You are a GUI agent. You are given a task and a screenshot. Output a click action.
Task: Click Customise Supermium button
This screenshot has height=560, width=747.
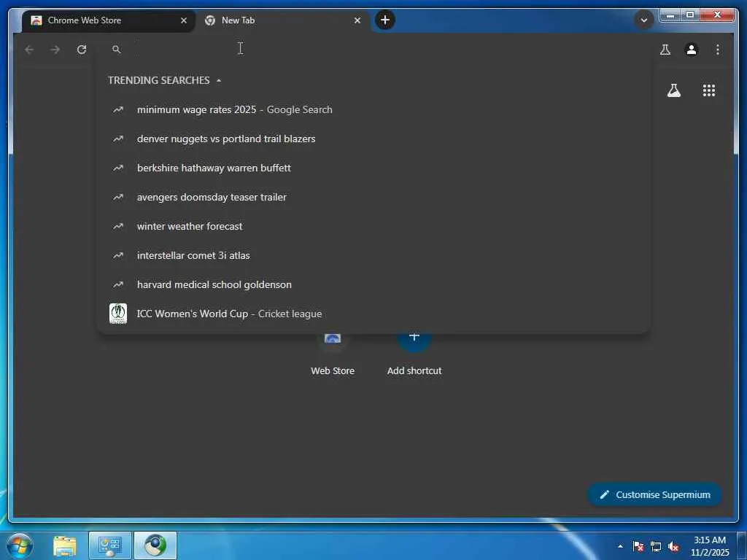(654, 495)
